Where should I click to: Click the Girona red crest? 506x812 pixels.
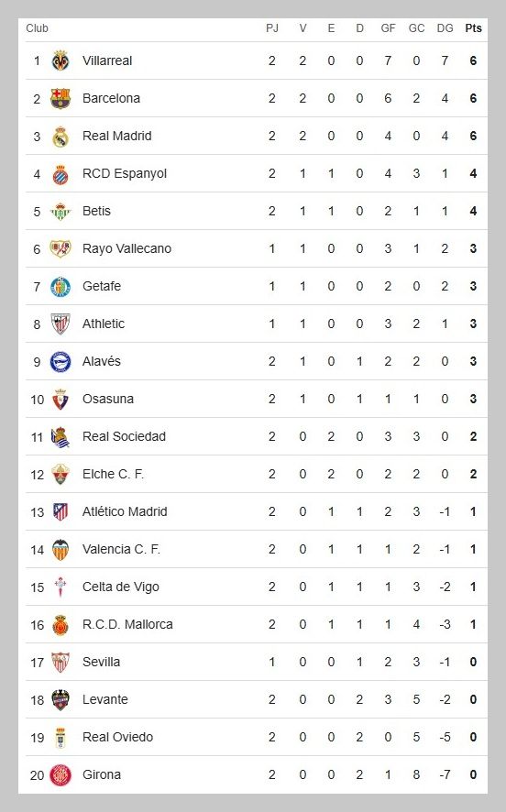(60, 774)
